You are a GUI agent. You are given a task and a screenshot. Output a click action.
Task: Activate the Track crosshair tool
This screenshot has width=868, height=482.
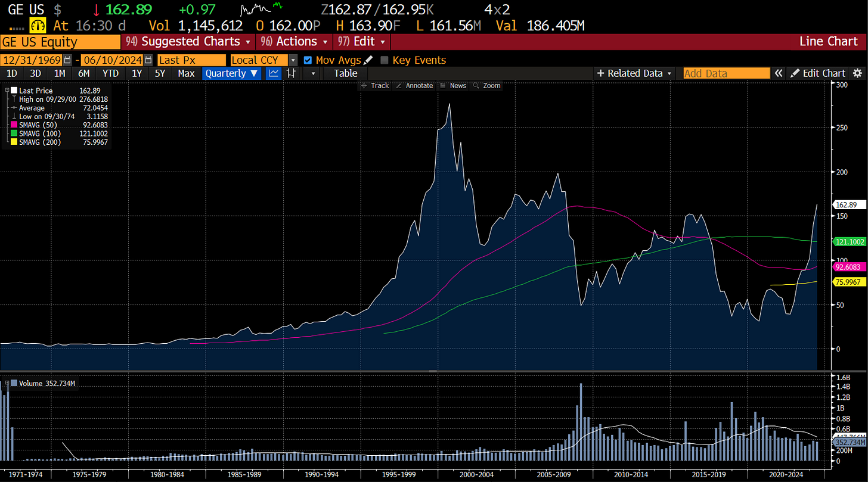pos(374,86)
